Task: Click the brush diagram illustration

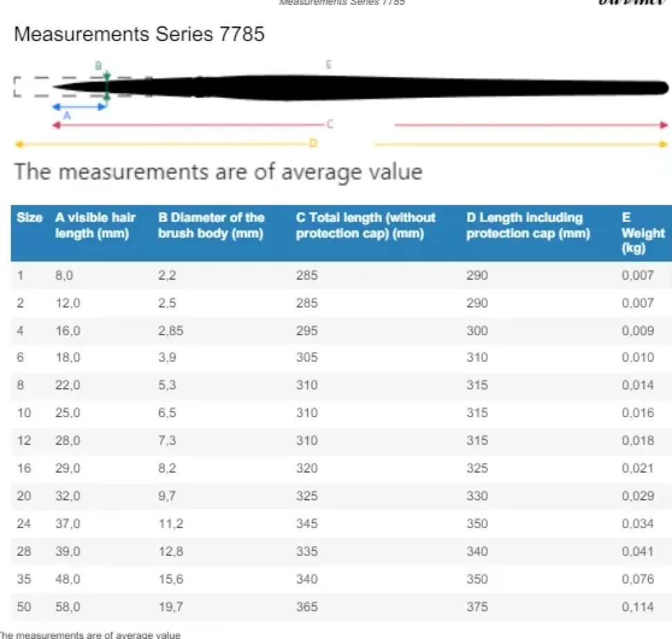Action: (341, 104)
